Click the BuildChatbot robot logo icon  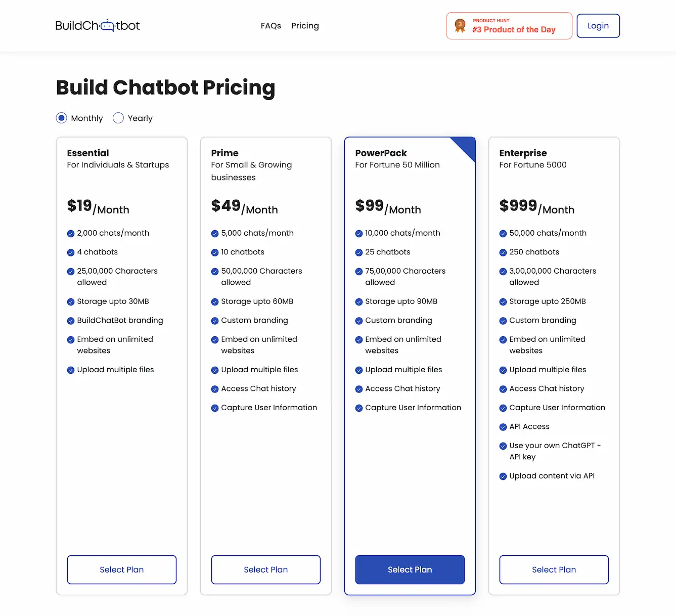click(x=108, y=24)
